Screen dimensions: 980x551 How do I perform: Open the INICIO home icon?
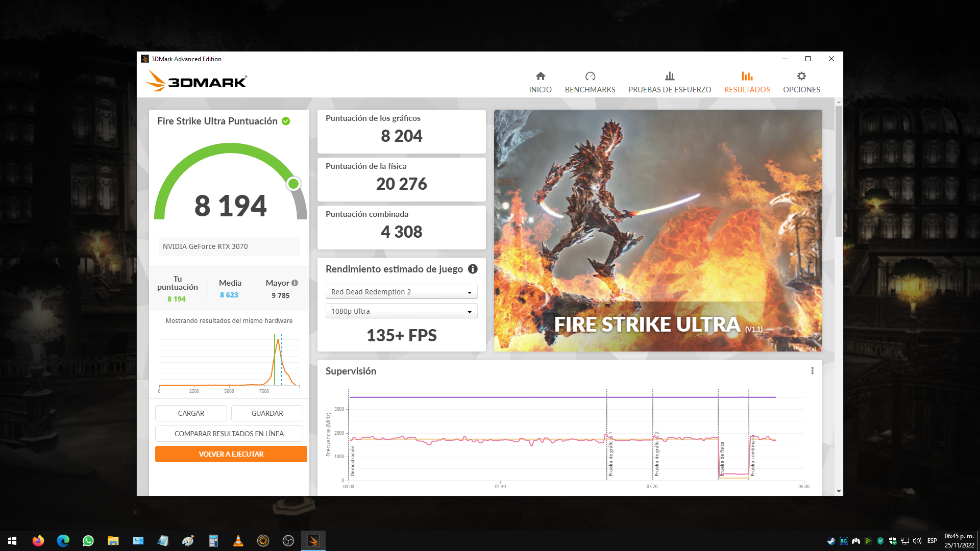pos(540,82)
